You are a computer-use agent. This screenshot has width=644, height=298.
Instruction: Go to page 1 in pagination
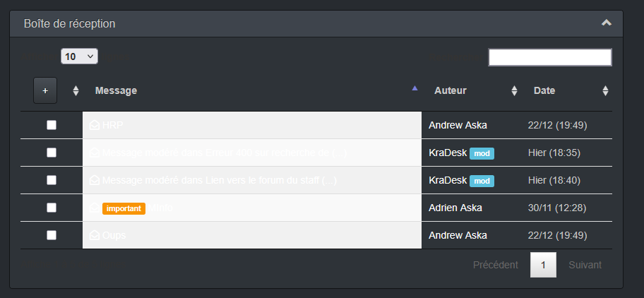(x=543, y=265)
